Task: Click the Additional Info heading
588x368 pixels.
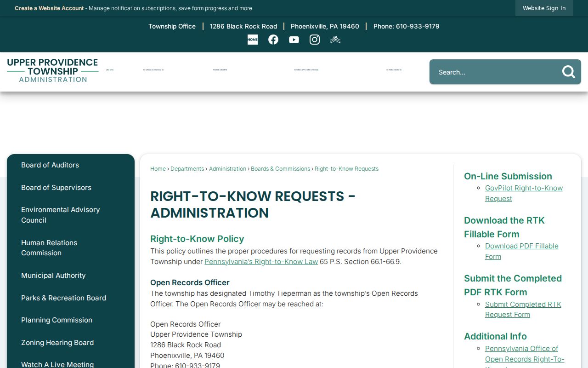Action: (495, 336)
